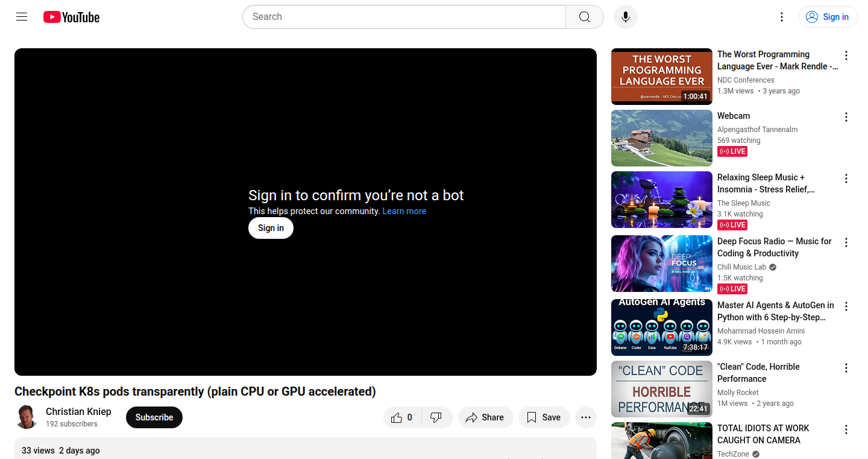Open The Worst Programming Language Ever thumbnail

(662, 77)
